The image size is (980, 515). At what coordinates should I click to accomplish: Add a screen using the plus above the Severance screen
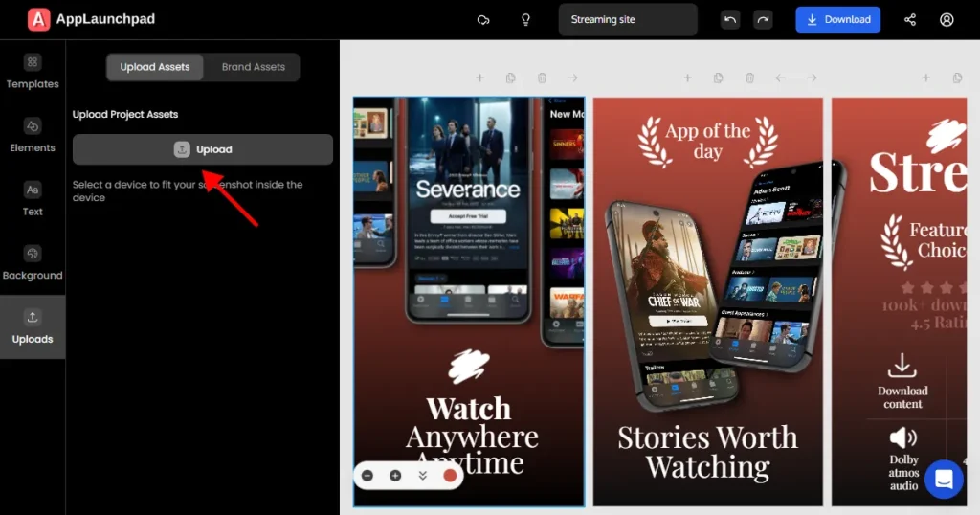(x=479, y=78)
